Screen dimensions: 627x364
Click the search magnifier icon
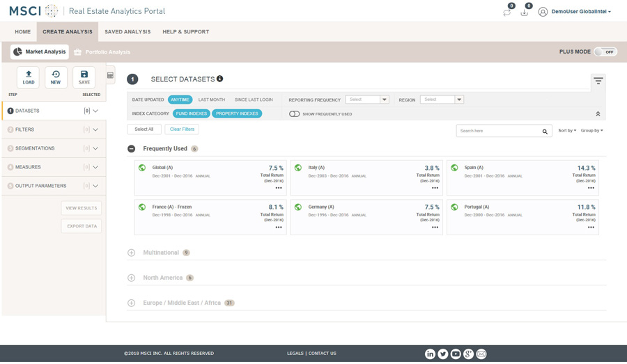tap(545, 132)
